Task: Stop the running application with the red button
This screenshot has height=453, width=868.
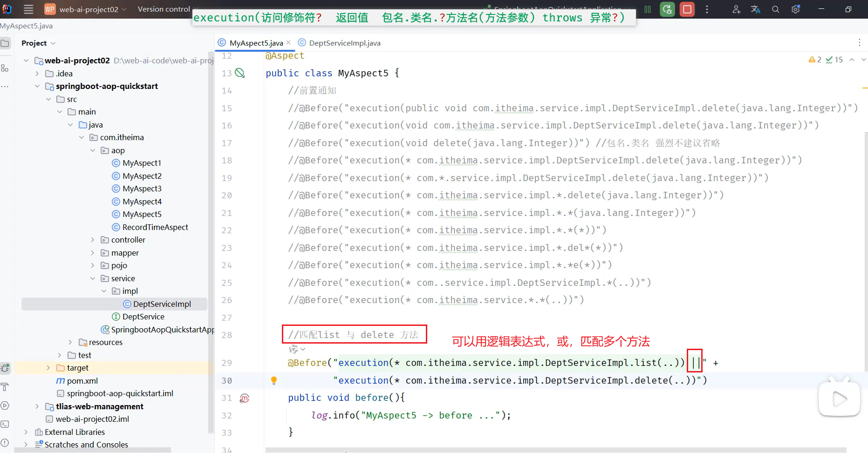Action: coord(687,9)
